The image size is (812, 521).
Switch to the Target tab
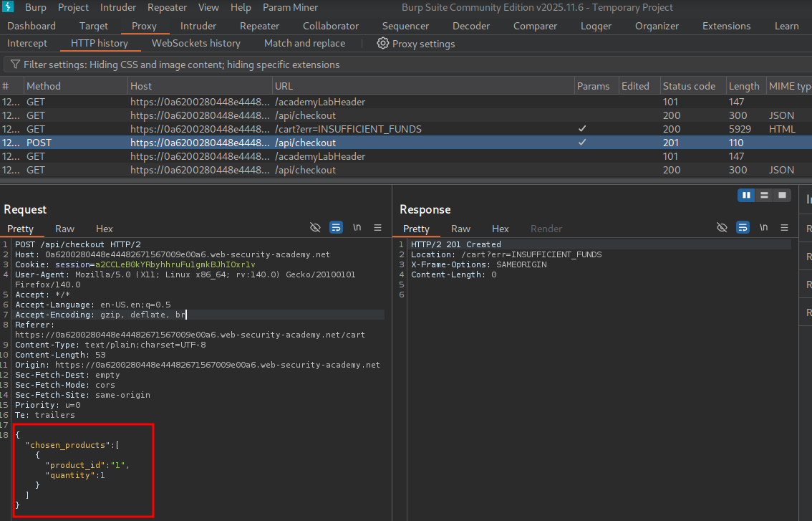coord(94,26)
